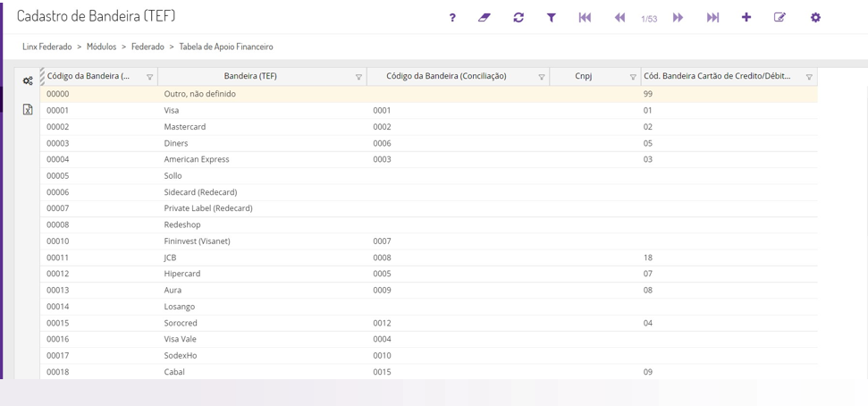Click card code cell 99
Image resolution: width=868 pixels, height=406 pixels.
point(648,94)
